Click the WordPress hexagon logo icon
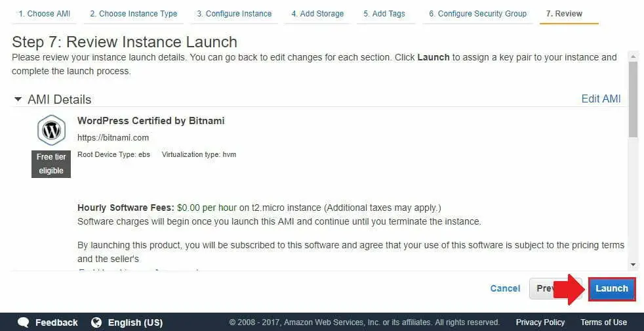 coord(51,130)
